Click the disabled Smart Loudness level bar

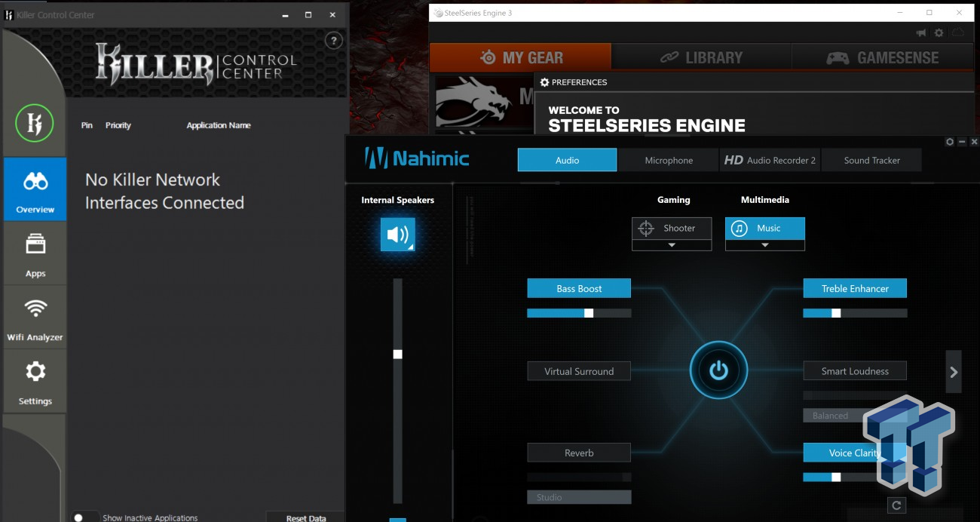pos(855,395)
